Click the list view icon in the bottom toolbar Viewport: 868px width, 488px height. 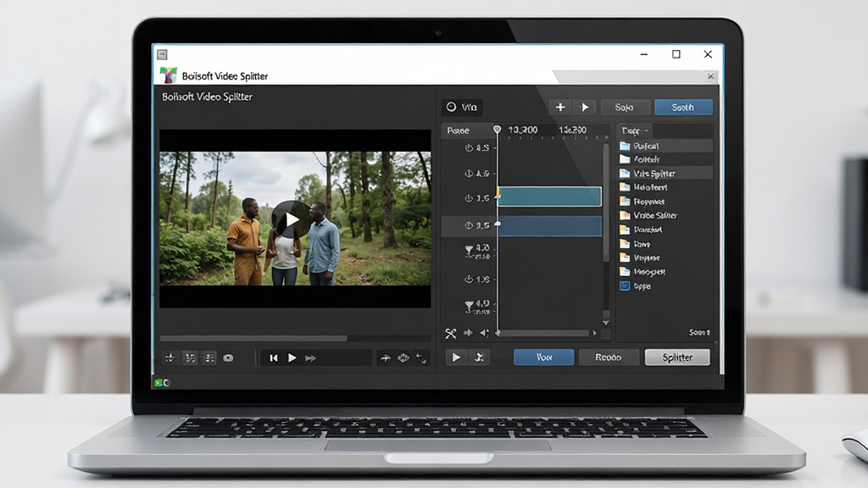[x=209, y=358]
